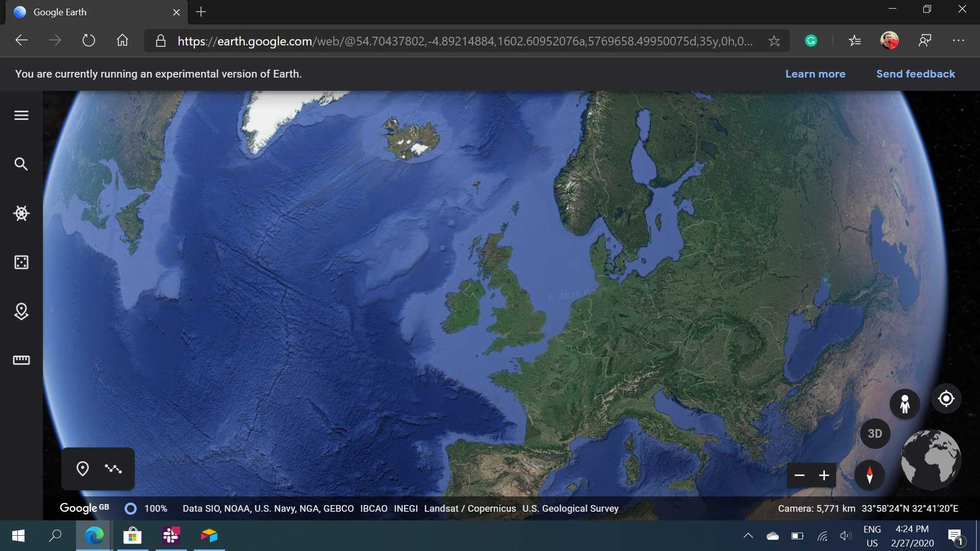The width and height of the screenshot is (980, 551).
Task: Open Microsoft Store from taskbar
Action: point(133,536)
